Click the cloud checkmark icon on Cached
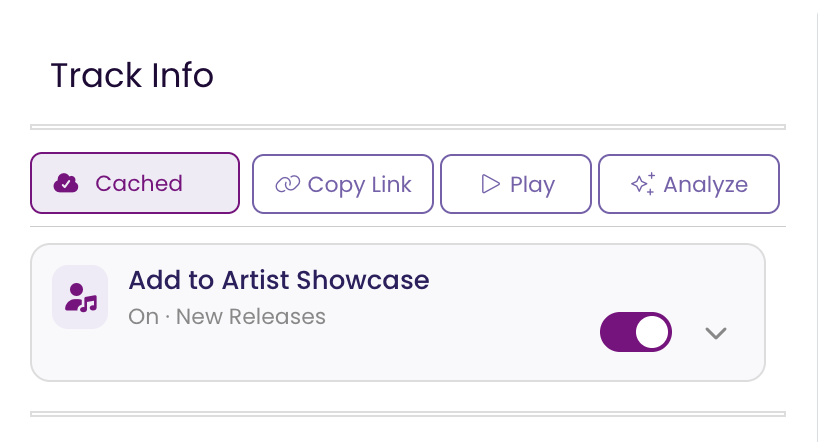The height and width of the screenshot is (442, 818). tap(66, 183)
